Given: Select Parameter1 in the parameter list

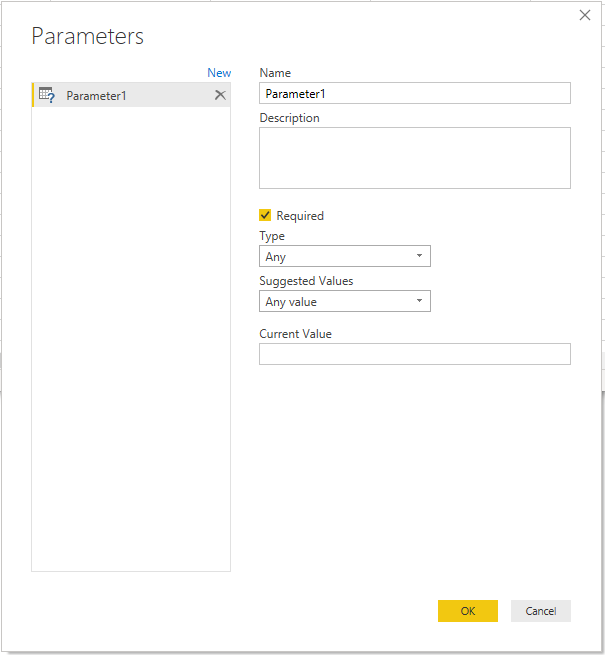Looking at the screenshot, I should click(131, 95).
